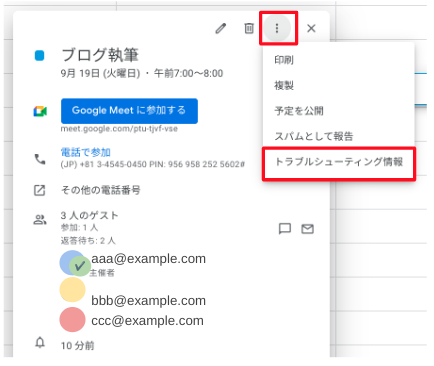Close the event details popup
434x366 pixels.
[x=311, y=28]
